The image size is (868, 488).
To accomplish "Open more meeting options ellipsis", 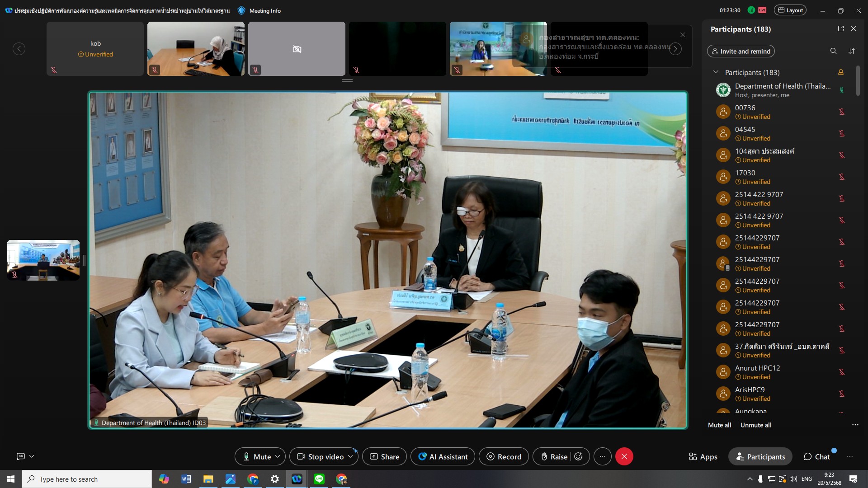I will tap(602, 456).
